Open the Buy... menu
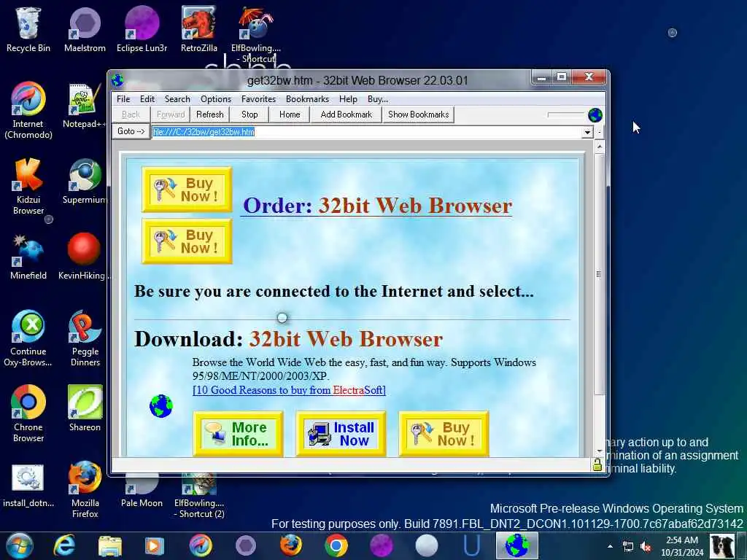The width and height of the screenshot is (747, 560). click(x=378, y=99)
